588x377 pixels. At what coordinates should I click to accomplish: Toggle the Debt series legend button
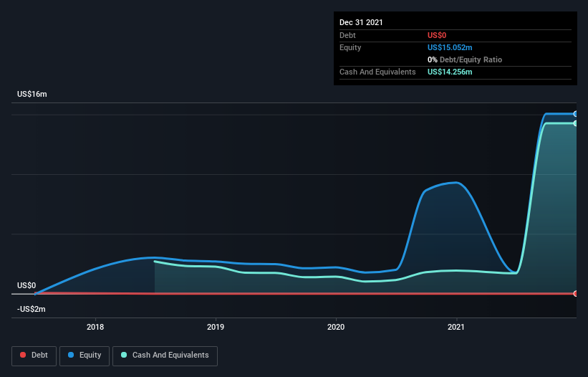tap(34, 355)
